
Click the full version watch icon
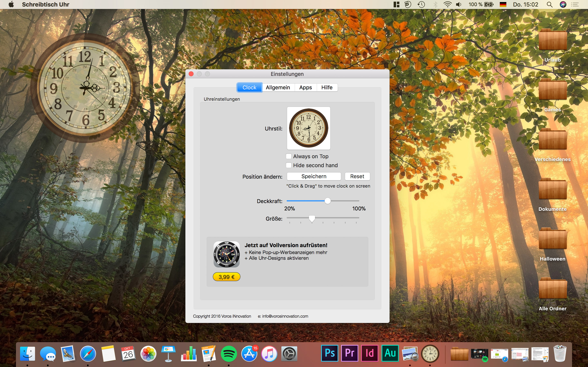click(x=226, y=254)
